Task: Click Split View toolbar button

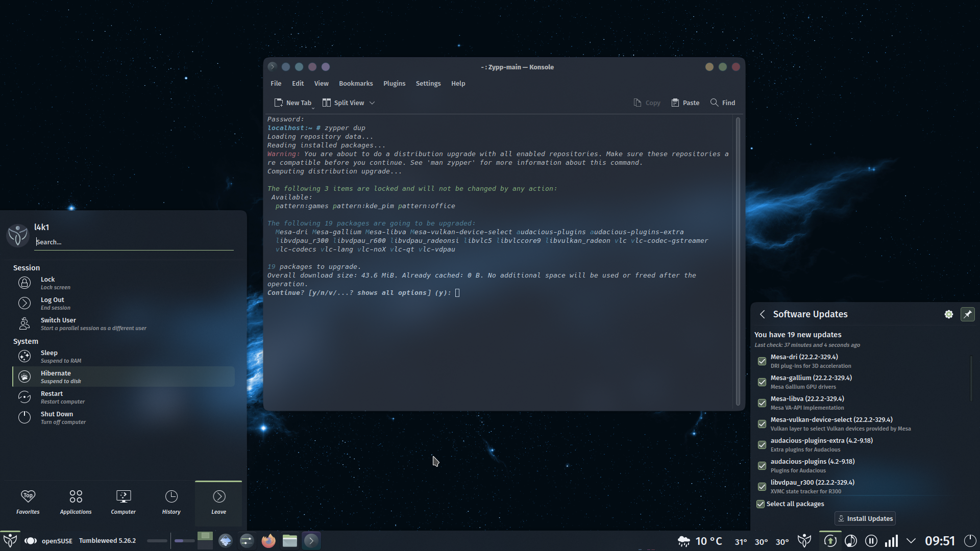Action: point(344,103)
